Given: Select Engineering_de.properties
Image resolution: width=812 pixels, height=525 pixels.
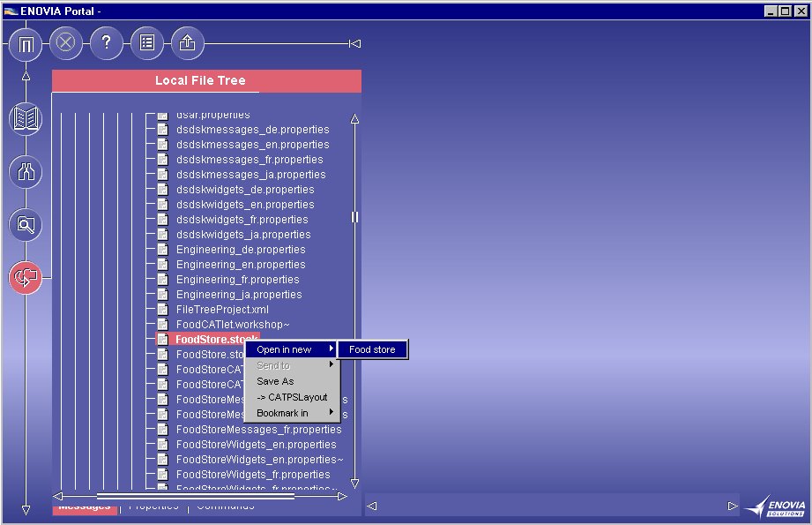Looking at the screenshot, I should (241, 250).
